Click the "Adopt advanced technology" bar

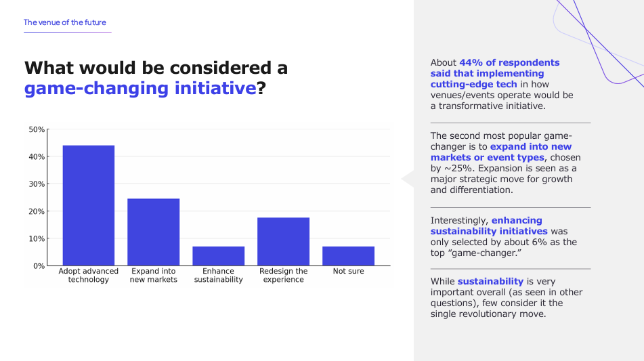click(89, 205)
